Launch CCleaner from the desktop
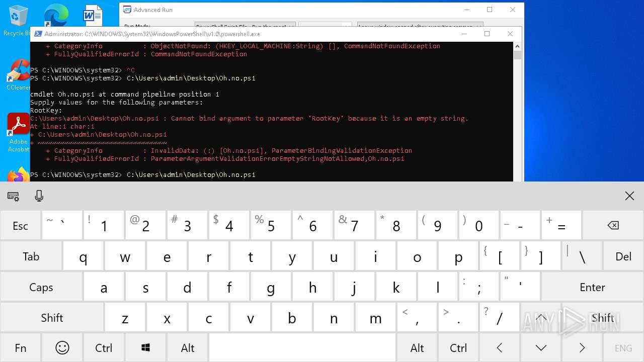The image size is (644, 362). pyautogui.click(x=18, y=74)
